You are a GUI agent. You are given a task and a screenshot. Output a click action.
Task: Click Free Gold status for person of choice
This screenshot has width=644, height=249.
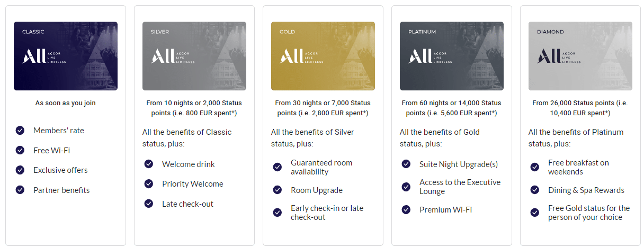coord(589,213)
